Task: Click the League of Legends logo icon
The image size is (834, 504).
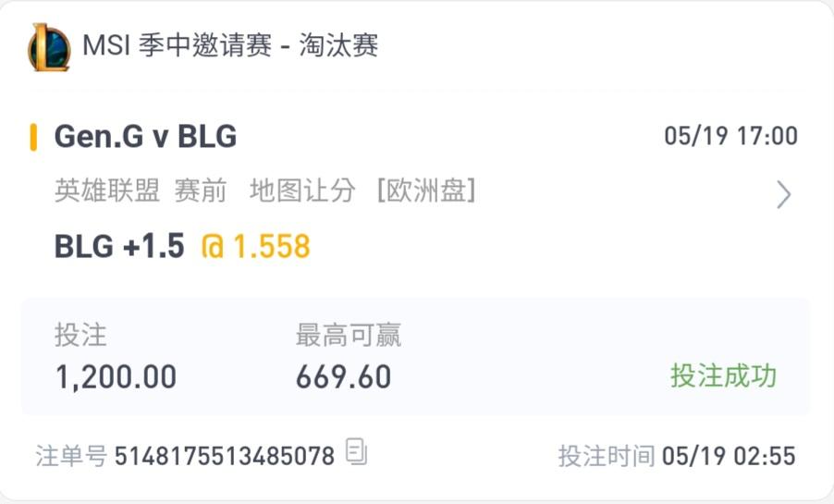Action: (49, 47)
